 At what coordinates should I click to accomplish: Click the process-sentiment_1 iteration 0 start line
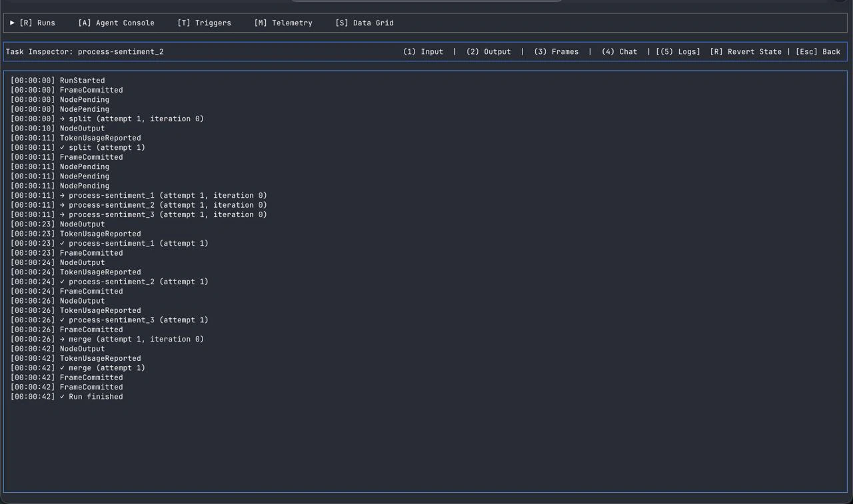pos(139,195)
